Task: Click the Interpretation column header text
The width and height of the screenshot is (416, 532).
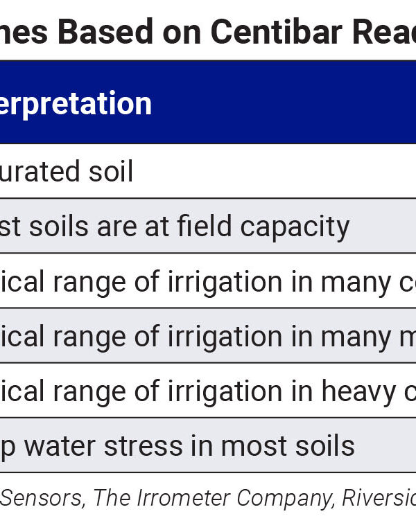Action: click(x=75, y=104)
